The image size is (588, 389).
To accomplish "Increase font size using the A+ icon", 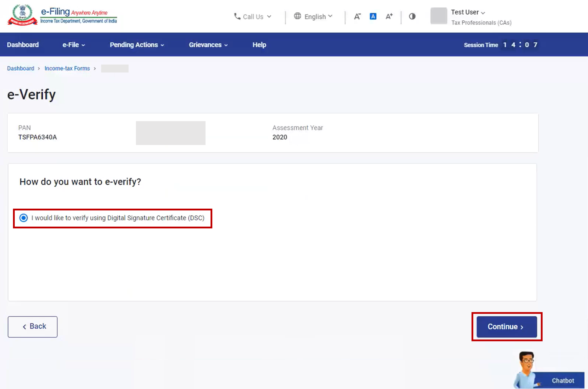I will 389,17.
